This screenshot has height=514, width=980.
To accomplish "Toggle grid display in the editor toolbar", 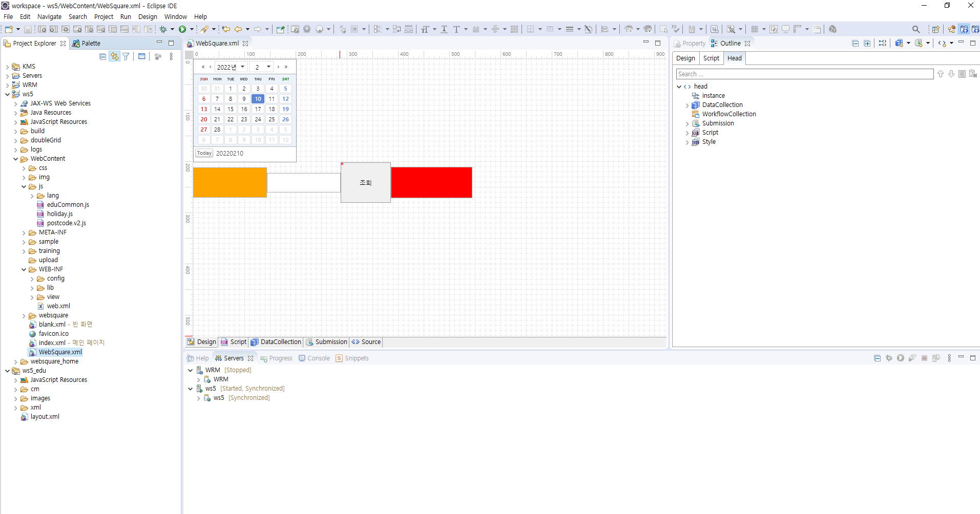I will (756, 29).
